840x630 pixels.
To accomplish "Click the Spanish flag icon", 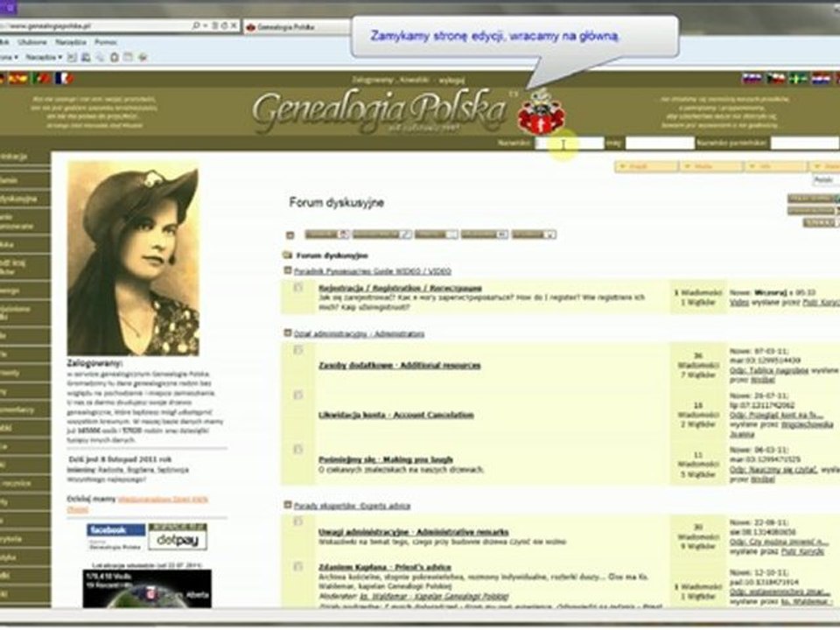I will click(17, 78).
